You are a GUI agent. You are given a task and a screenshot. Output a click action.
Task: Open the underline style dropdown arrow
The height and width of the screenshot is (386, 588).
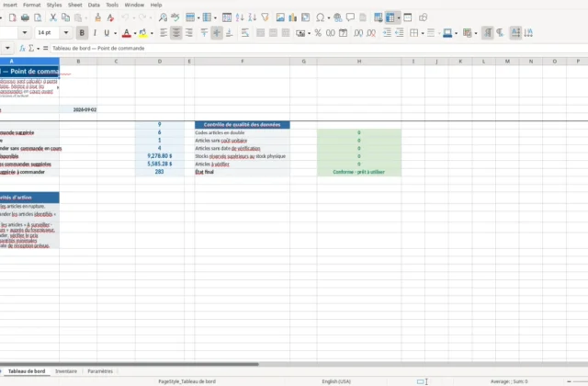coord(115,33)
